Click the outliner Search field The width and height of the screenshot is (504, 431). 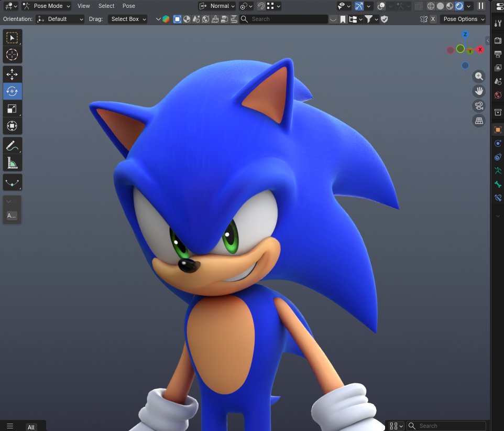point(284,19)
